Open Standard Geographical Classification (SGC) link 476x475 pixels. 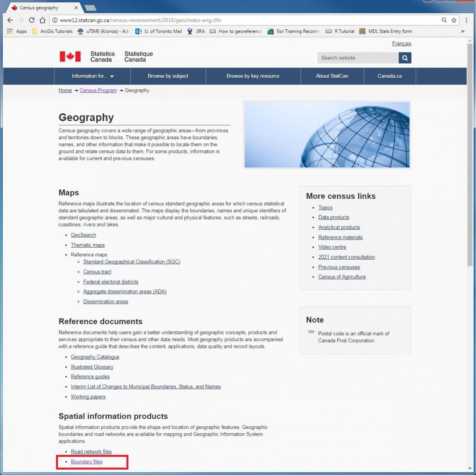coord(132,262)
